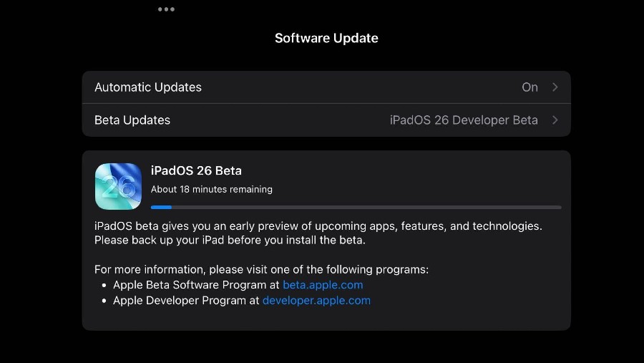This screenshot has width=644, height=363.
Task: Open the Beta Updates settings row
Action: pos(326,120)
